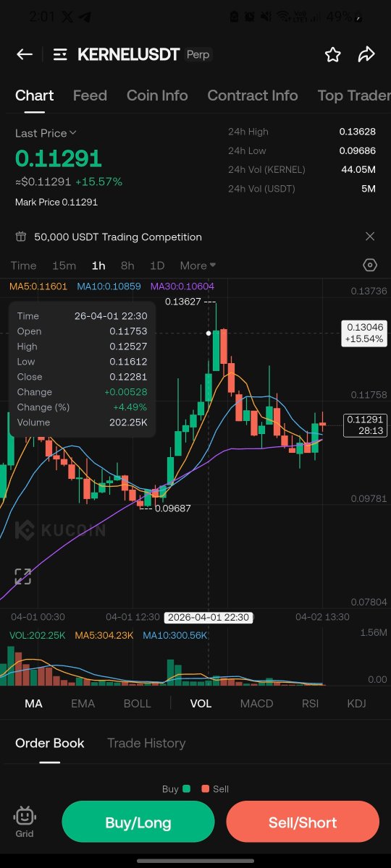
Task: Tap the back arrow icon
Action: (x=25, y=54)
